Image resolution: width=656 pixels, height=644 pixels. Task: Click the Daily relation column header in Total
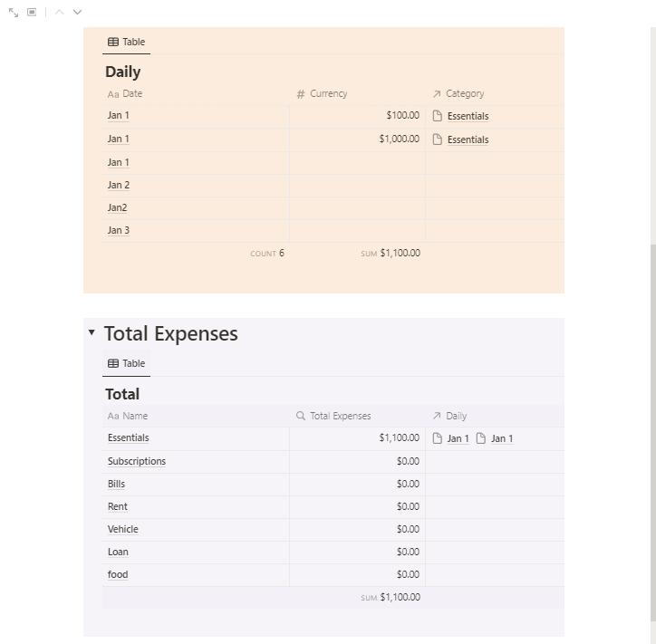[456, 416]
